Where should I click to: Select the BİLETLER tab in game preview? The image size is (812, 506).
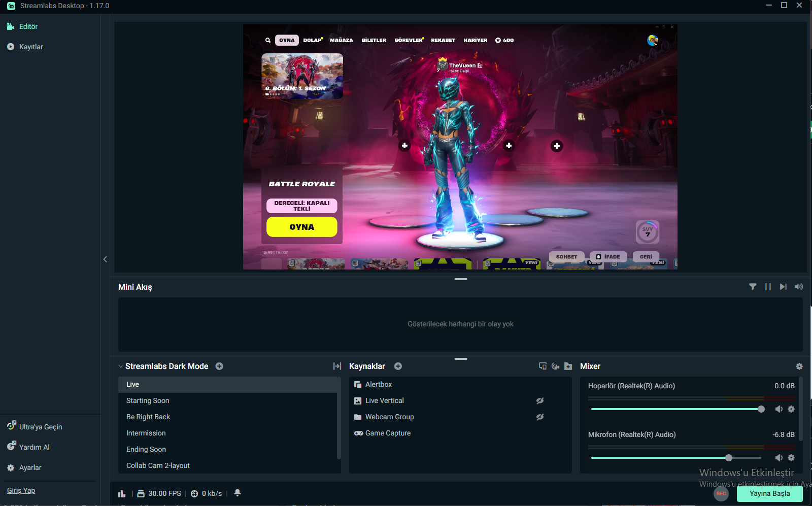374,40
